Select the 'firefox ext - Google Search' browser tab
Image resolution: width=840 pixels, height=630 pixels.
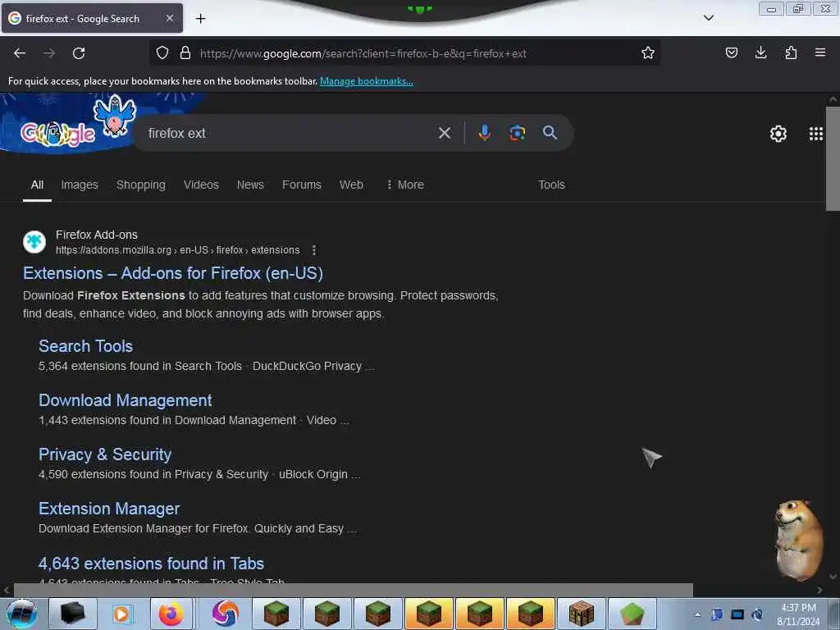pyautogui.click(x=92, y=18)
